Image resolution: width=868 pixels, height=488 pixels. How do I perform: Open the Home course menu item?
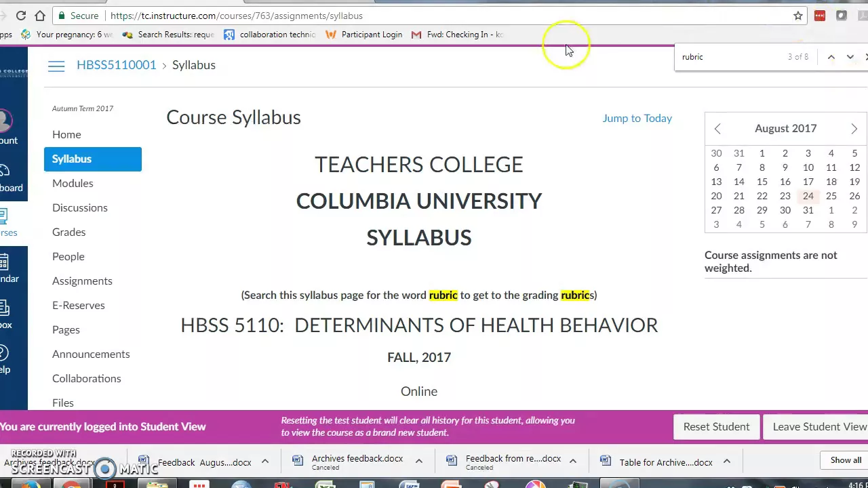point(66,134)
